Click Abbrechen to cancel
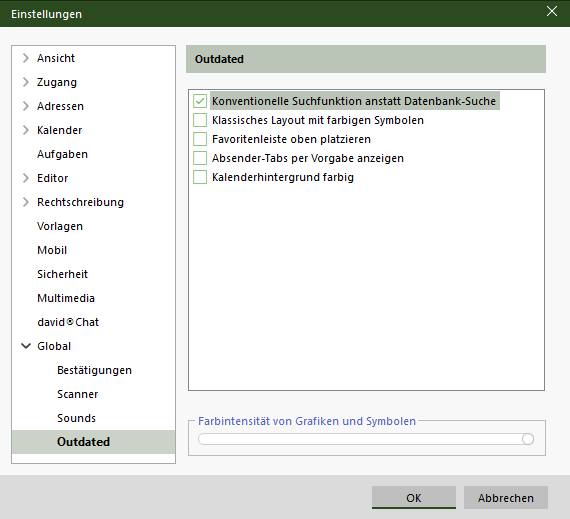Viewport: 570px width, 519px height. click(x=506, y=498)
